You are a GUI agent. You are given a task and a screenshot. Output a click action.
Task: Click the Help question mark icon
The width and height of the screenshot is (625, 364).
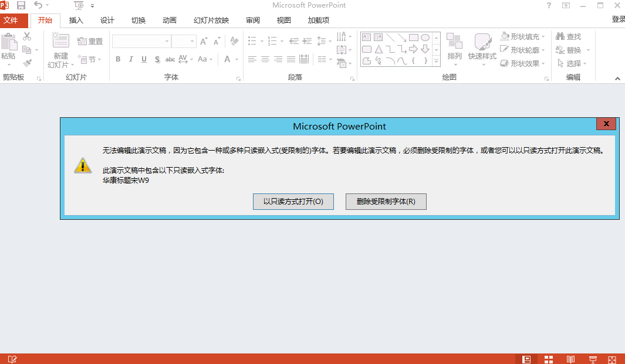549,6
